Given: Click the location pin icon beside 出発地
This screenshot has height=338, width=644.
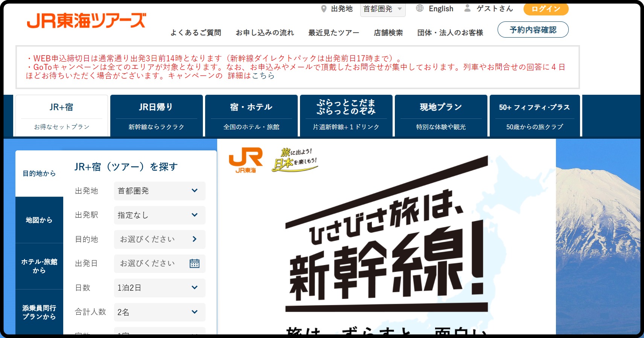Looking at the screenshot, I should pos(324,9).
